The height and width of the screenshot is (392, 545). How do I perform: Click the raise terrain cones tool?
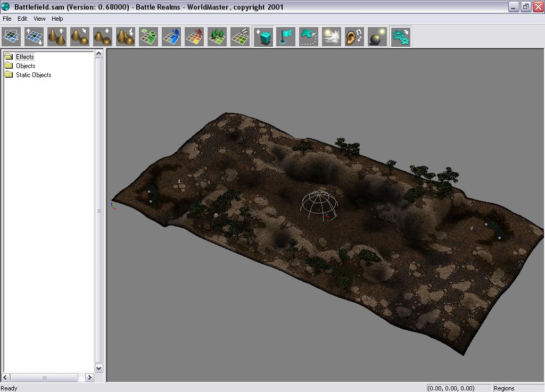[x=57, y=37]
